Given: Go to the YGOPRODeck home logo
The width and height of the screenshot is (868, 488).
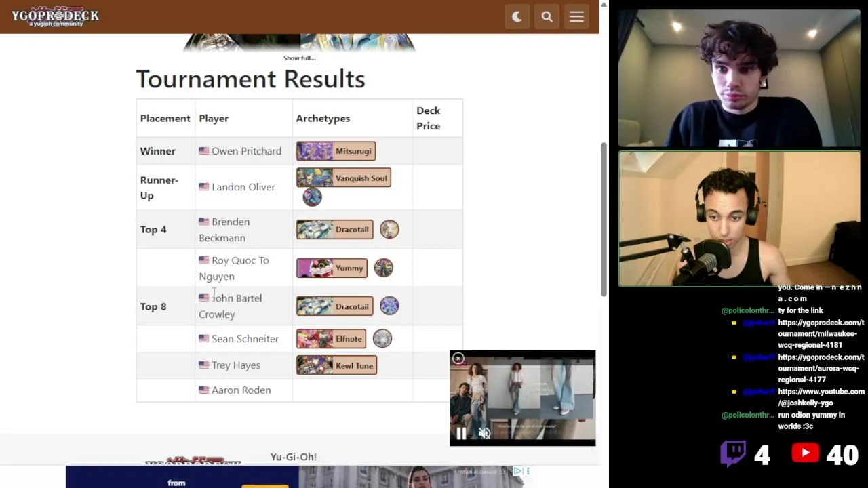Looking at the screenshot, I should click(55, 17).
